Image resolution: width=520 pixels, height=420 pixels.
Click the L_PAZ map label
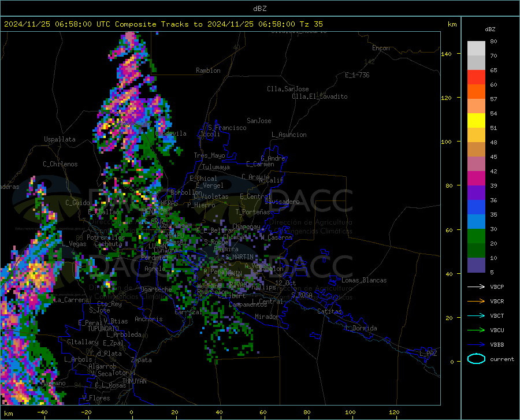pyautogui.click(x=428, y=354)
